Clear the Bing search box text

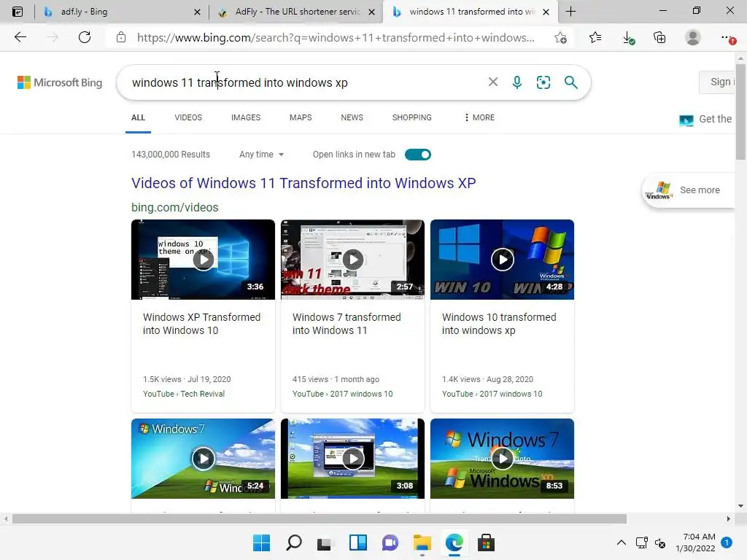click(x=493, y=82)
